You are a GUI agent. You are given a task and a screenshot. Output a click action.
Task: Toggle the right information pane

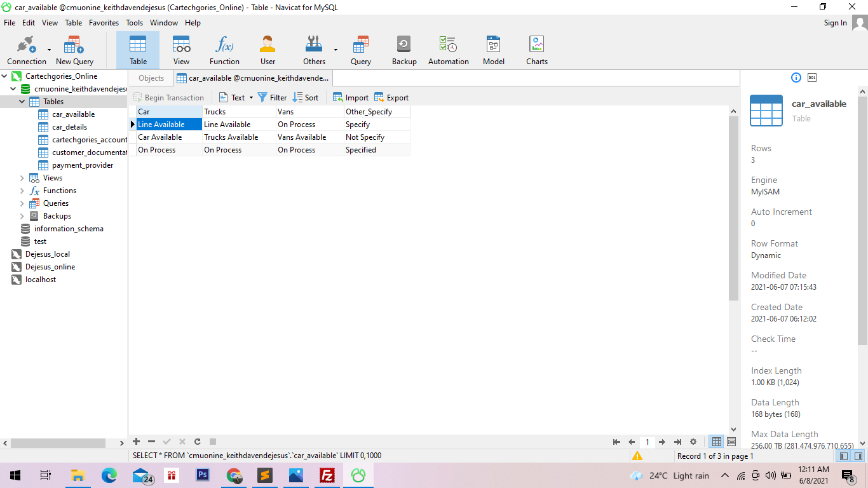point(858,456)
